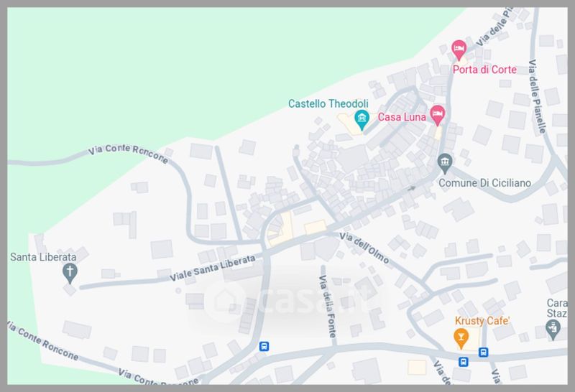
Task: Open the Comune Di Ciciliano town hall pin
Action: [x=444, y=164]
